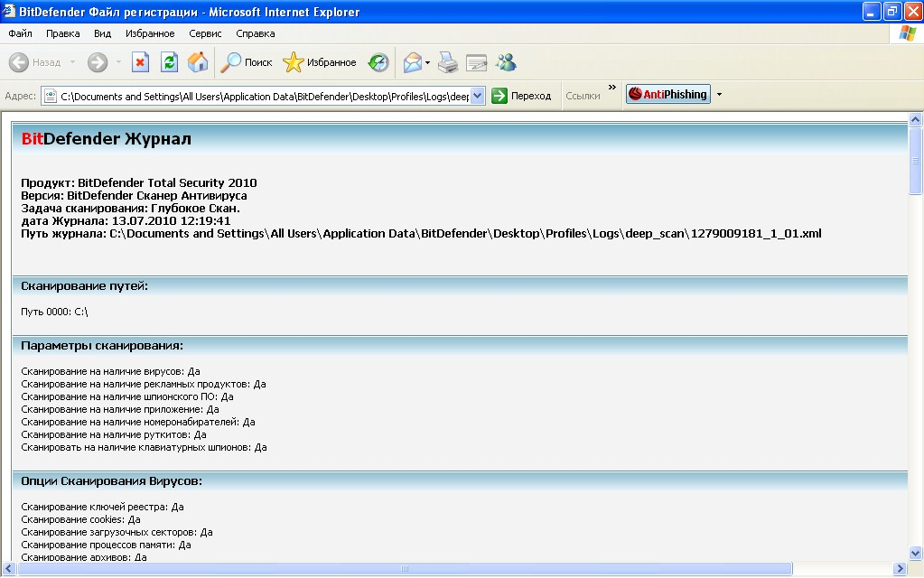This screenshot has height=578, width=924.
Task: Open the AntiPhishing dropdown arrow
Action: pos(719,94)
